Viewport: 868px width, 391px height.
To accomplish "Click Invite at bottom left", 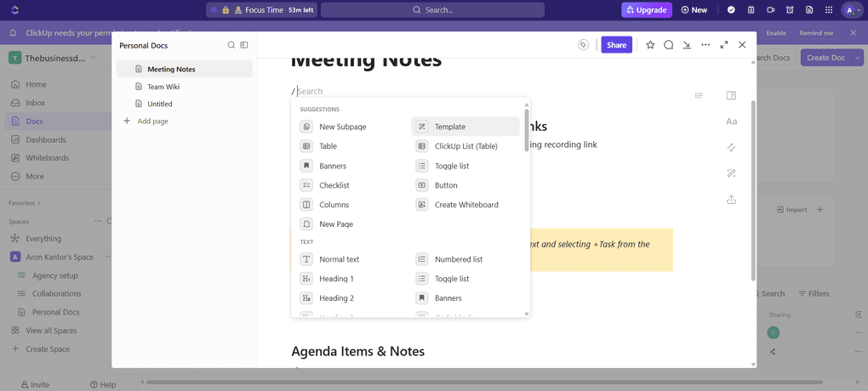I will pyautogui.click(x=35, y=384).
